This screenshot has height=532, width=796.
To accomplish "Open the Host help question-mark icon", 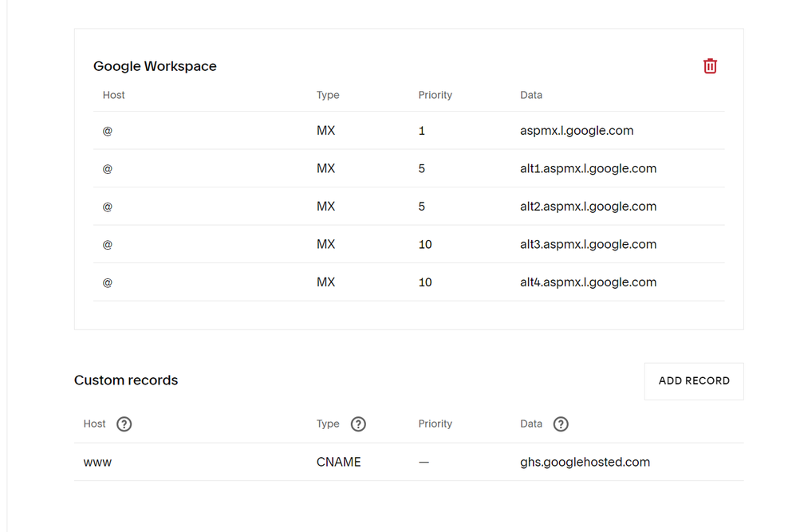I will coord(124,424).
